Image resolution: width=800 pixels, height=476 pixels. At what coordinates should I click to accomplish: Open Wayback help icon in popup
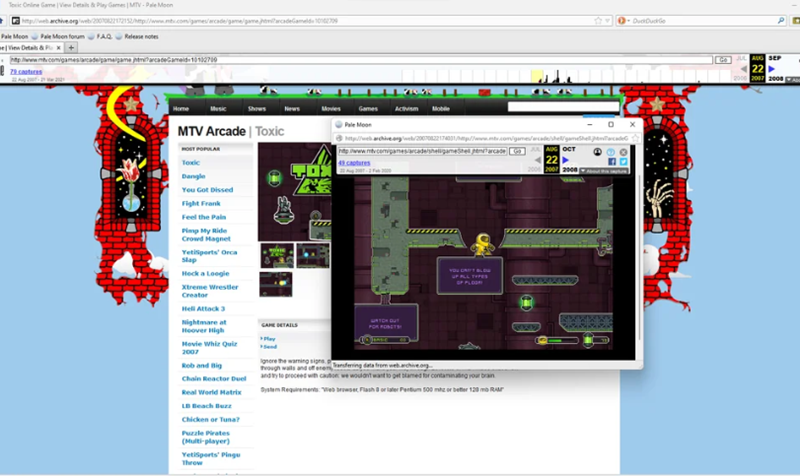pos(611,152)
